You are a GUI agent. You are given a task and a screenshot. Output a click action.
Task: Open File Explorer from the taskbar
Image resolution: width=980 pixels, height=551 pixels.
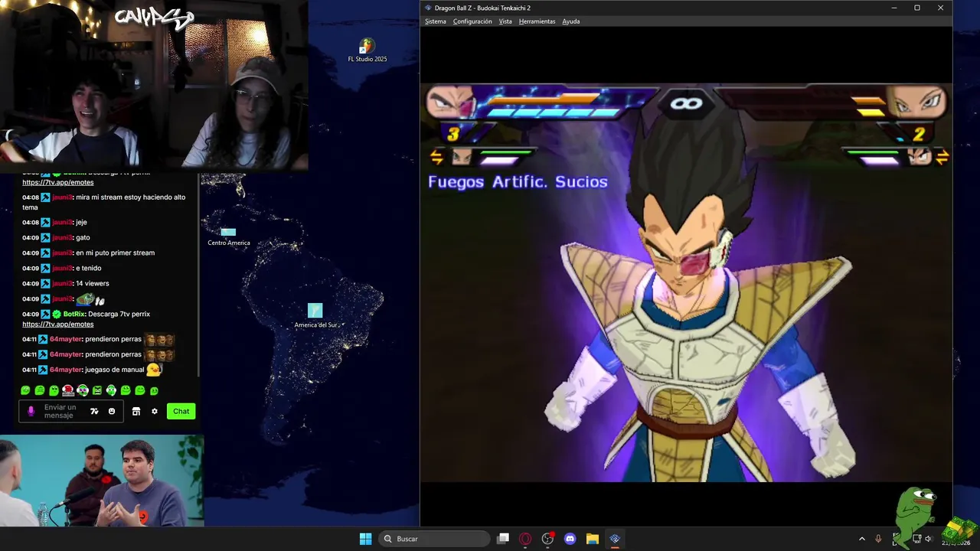(592, 539)
